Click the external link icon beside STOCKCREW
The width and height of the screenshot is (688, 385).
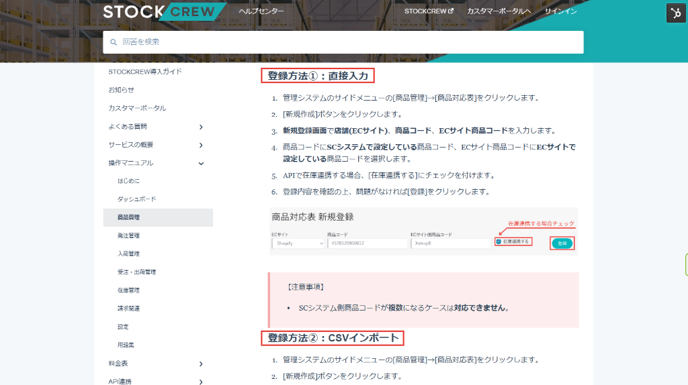pyautogui.click(x=451, y=11)
